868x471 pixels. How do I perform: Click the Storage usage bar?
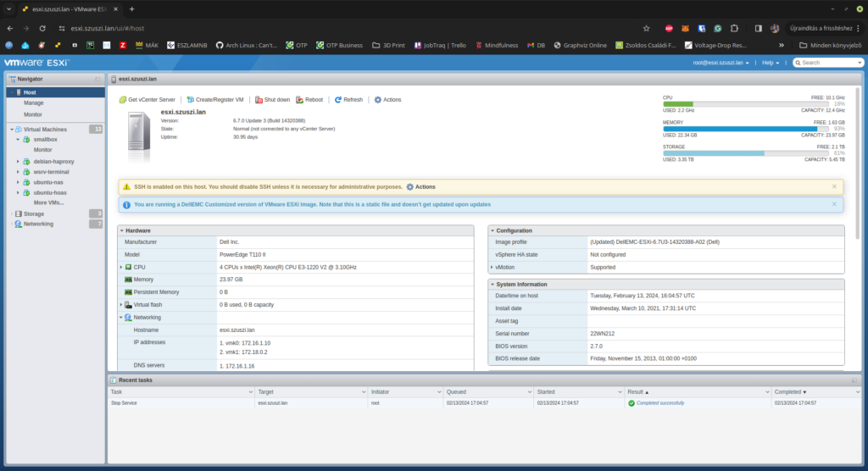pos(746,153)
